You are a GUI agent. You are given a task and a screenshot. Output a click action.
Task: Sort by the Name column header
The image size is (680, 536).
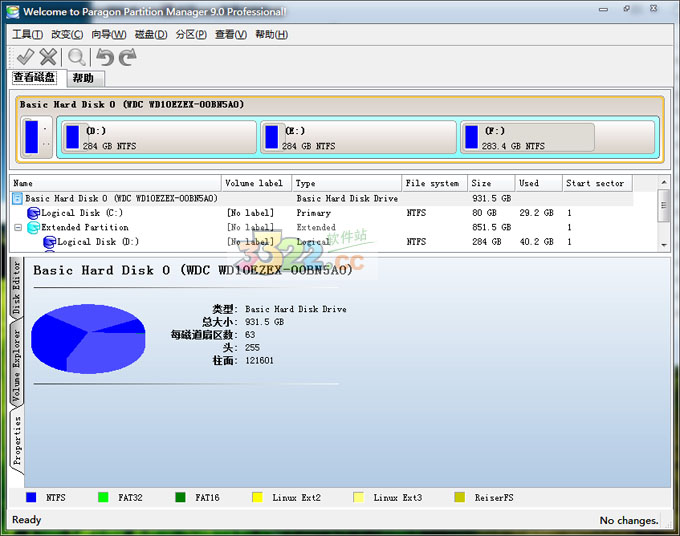pyautogui.click(x=115, y=183)
